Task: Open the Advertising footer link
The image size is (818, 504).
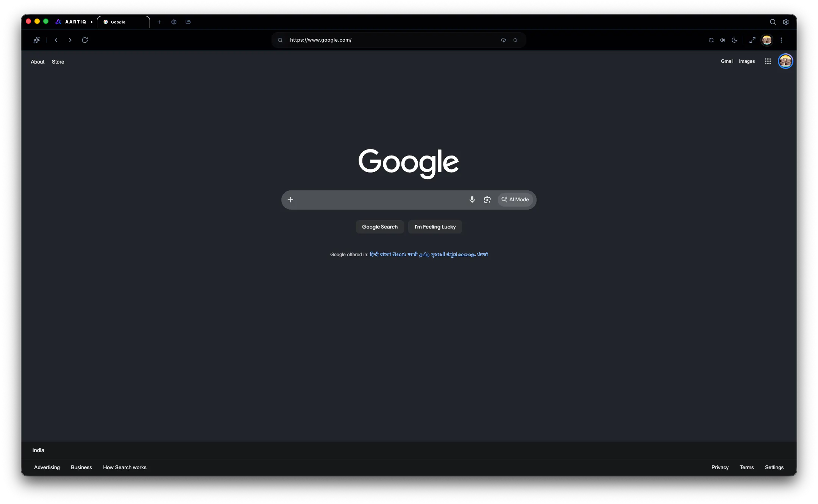Action: [47, 468]
